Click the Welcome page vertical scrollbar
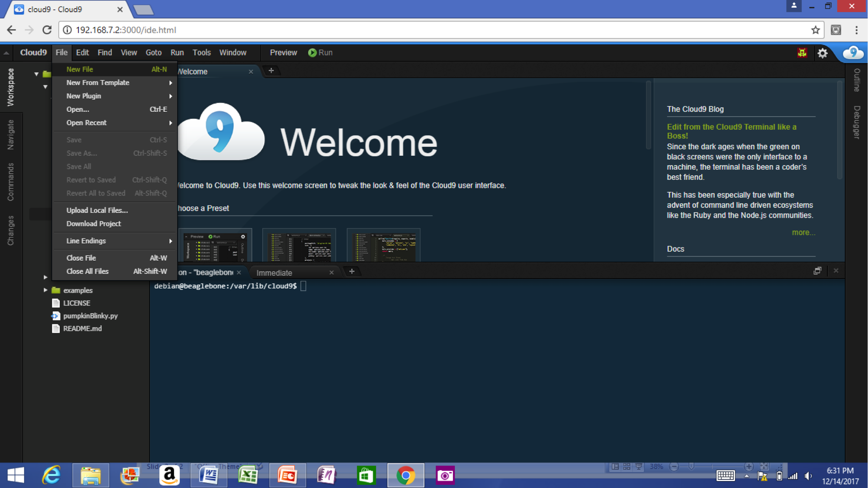Image resolution: width=868 pixels, height=488 pixels. click(x=648, y=115)
